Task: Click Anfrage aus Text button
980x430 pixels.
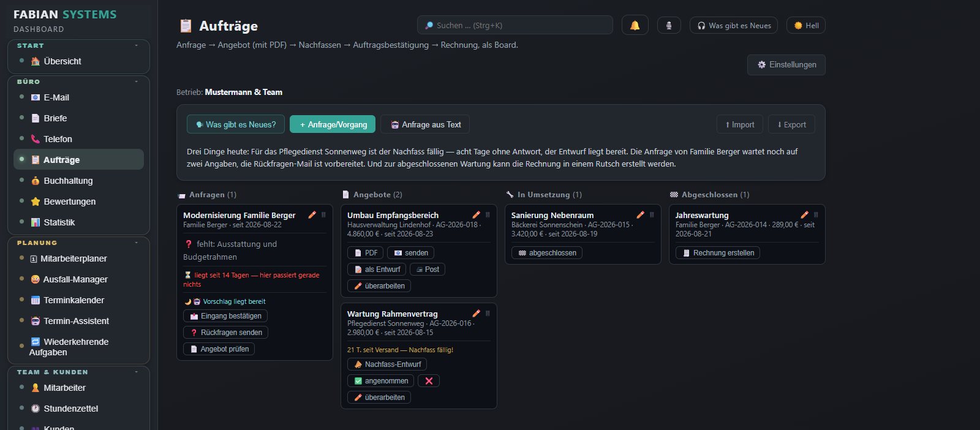Action: pyautogui.click(x=425, y=124)
